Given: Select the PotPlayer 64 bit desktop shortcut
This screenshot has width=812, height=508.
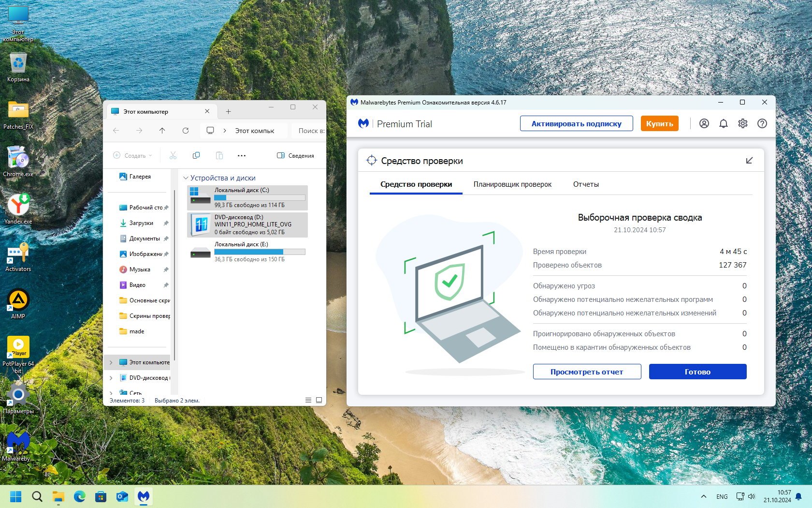Looking at the screenshot, I should [x=18, y=355].
